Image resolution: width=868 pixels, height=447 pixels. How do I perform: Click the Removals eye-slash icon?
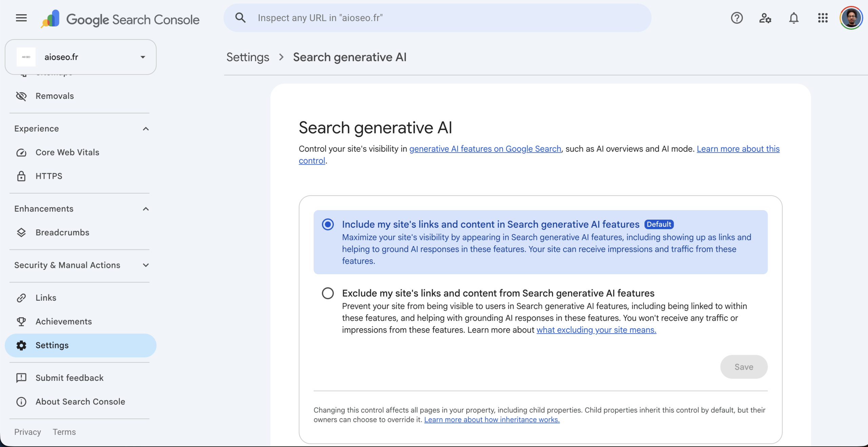point(21,96)
